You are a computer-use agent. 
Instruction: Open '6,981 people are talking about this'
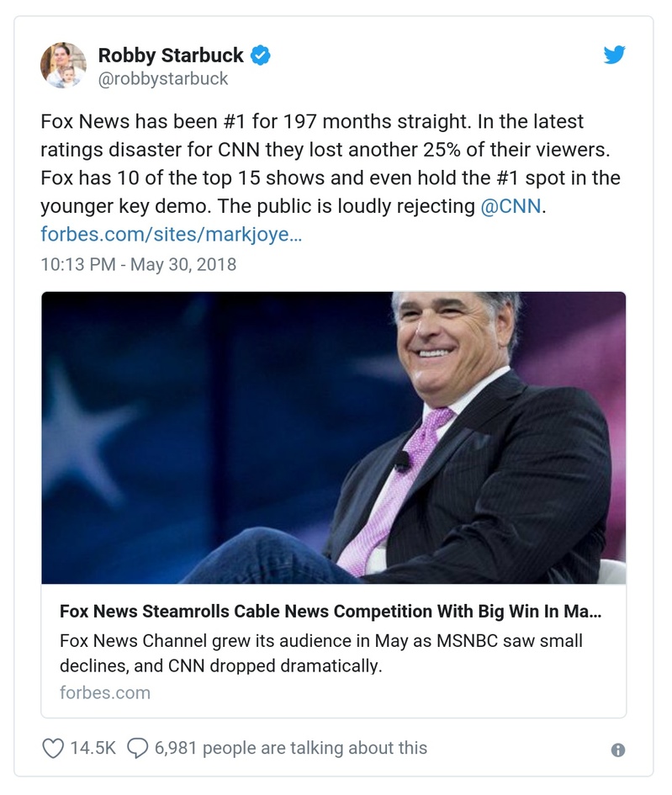pos(290,748)
